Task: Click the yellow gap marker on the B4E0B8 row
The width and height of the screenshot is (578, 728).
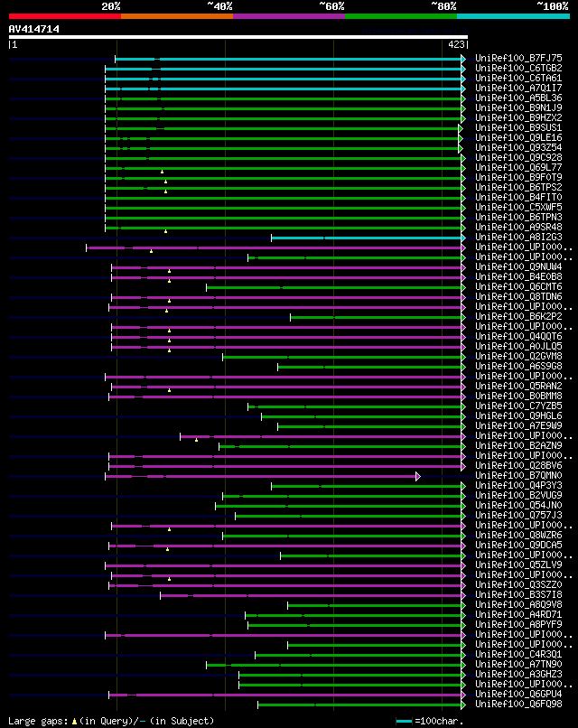Action: click(170, 281)
